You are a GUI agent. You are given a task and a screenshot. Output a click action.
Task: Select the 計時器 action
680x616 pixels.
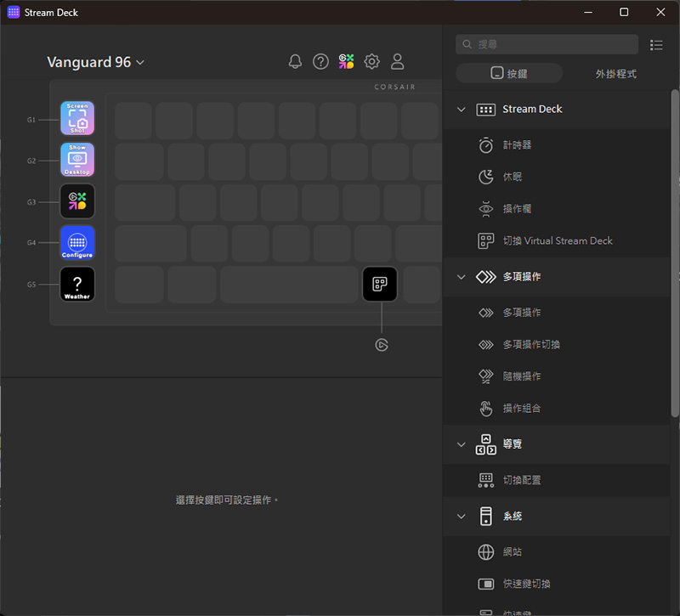517,145
